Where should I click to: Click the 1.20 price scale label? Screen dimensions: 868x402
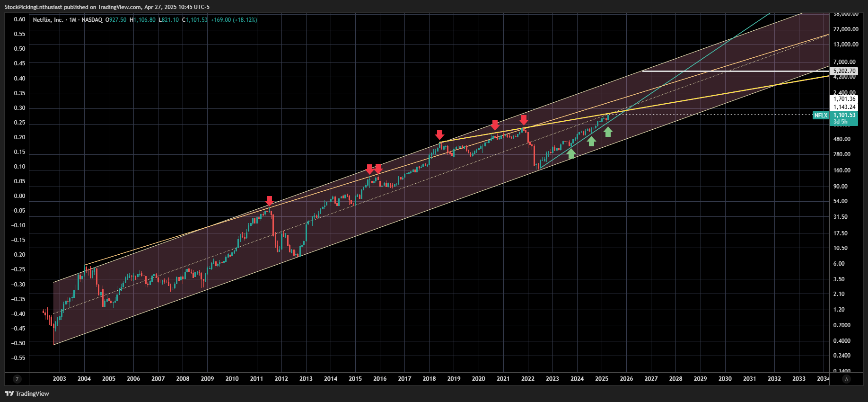pyautogui.click(x=839, y=310)
